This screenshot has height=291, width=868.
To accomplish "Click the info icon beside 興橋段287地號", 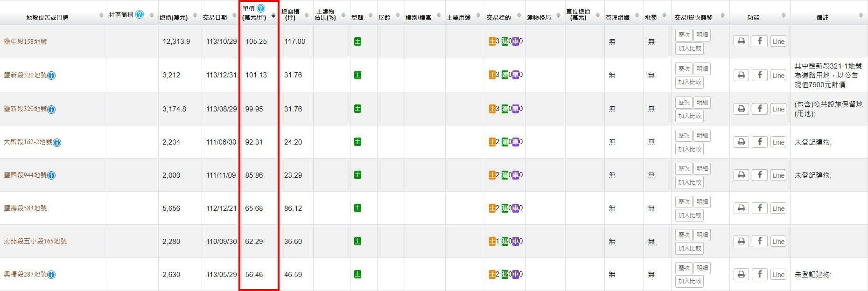I will pyautogui.click(x=51, y=275).
